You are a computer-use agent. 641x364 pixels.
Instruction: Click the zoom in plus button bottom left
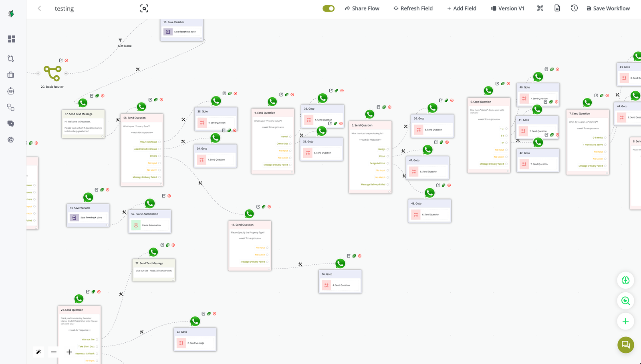(x=69, y=352)
